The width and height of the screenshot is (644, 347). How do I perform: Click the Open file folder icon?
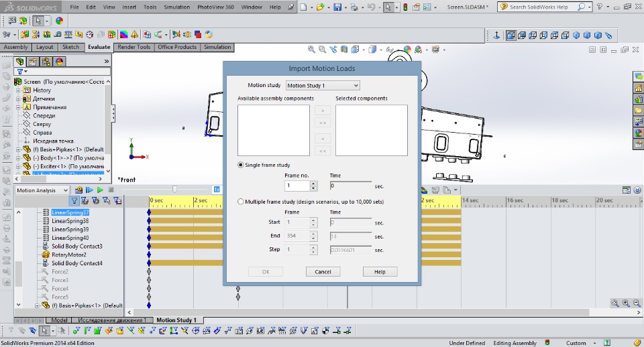click(x=321, y=7)
